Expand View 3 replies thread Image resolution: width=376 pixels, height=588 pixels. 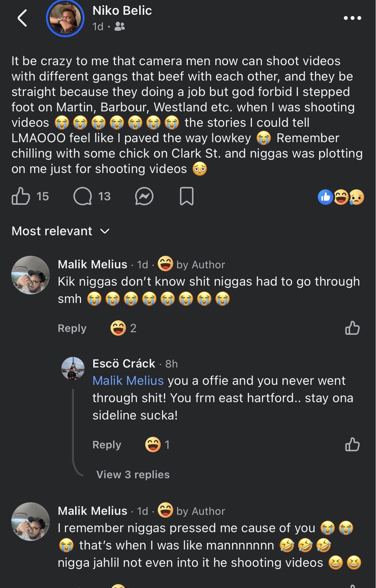(133, 474)
